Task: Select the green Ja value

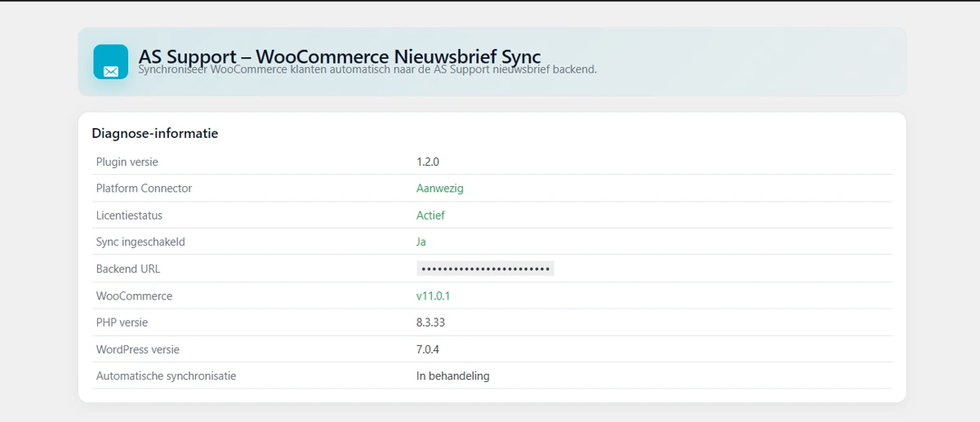Action: pyautogui.click(x=421, y=242)
